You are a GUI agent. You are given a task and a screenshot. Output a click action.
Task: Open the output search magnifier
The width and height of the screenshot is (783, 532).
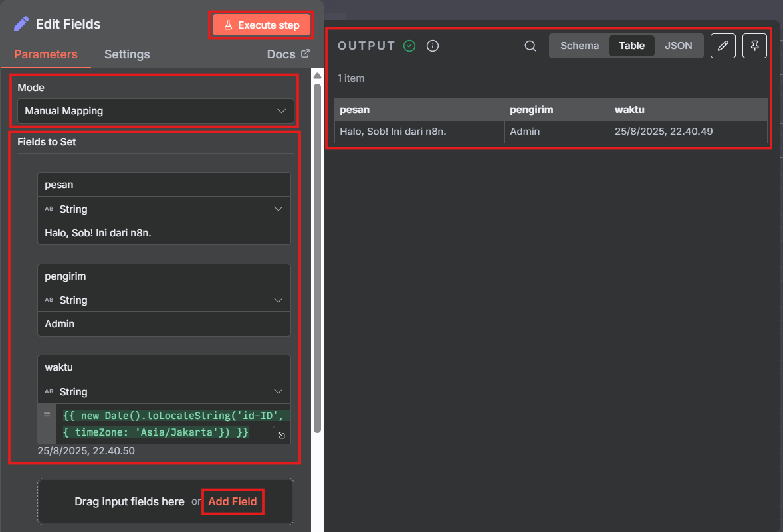pos(530,46)
